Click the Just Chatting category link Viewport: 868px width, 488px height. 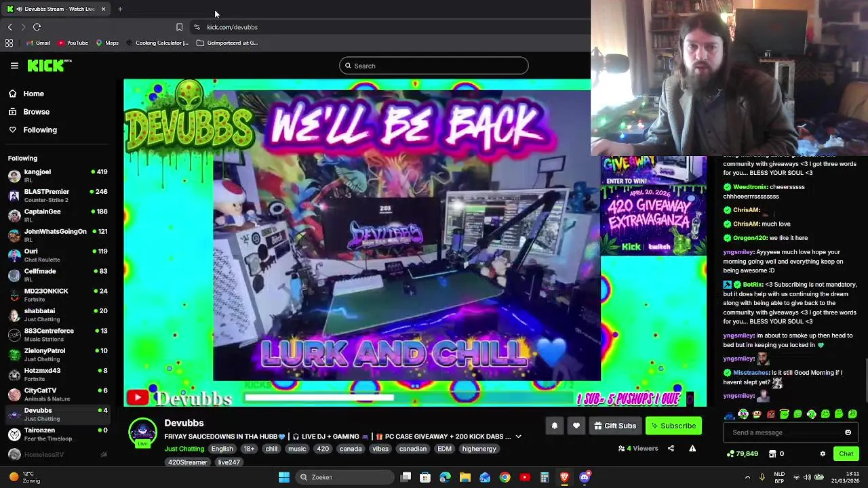184,449
